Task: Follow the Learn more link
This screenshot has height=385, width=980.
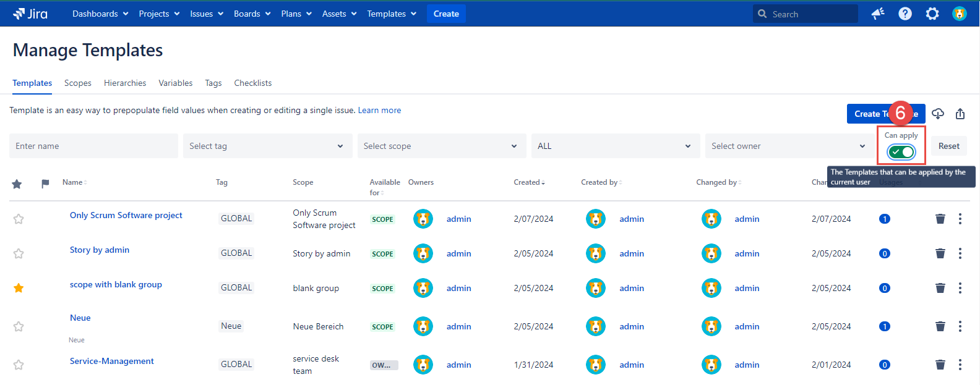Action: click(379, 110)
